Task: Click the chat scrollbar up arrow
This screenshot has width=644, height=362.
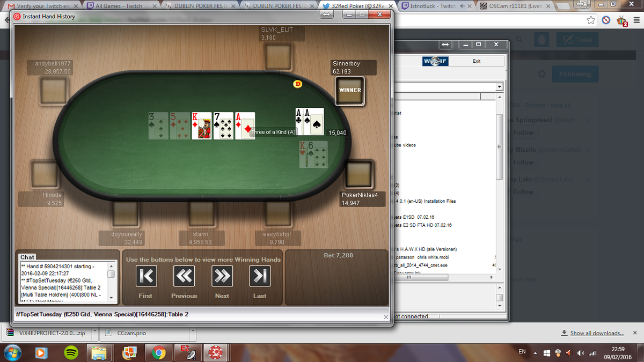Action: tap(112, 265)
